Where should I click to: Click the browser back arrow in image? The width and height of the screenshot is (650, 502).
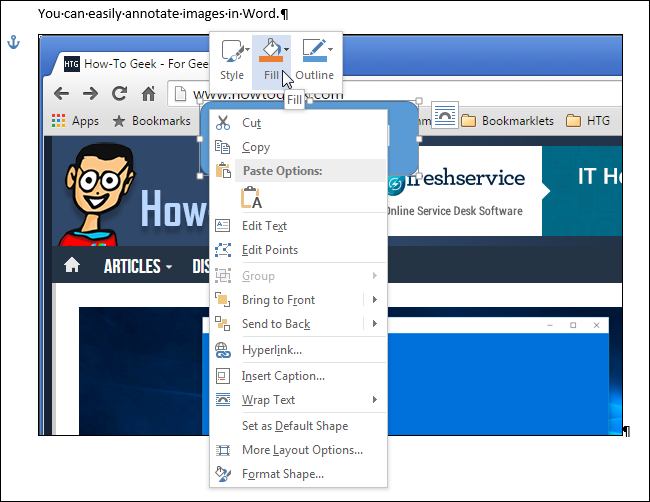[x=61, y=94]
